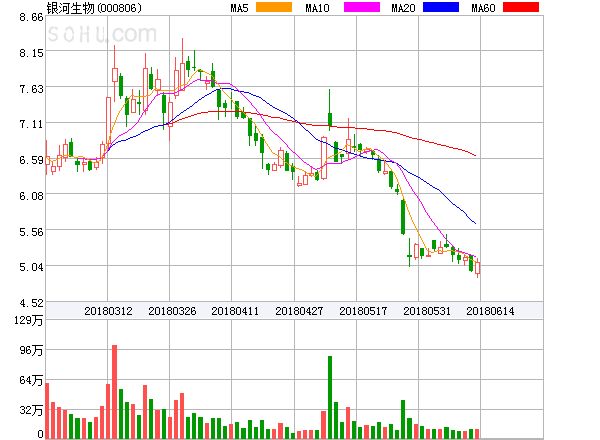Click the blue MA20 legend swatch

tap(441, 7)
